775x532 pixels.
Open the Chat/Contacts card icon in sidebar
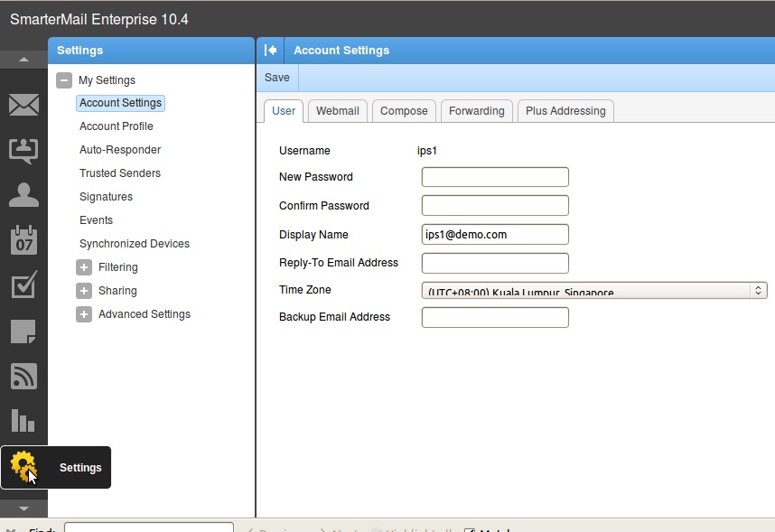[x=23, y=150]
